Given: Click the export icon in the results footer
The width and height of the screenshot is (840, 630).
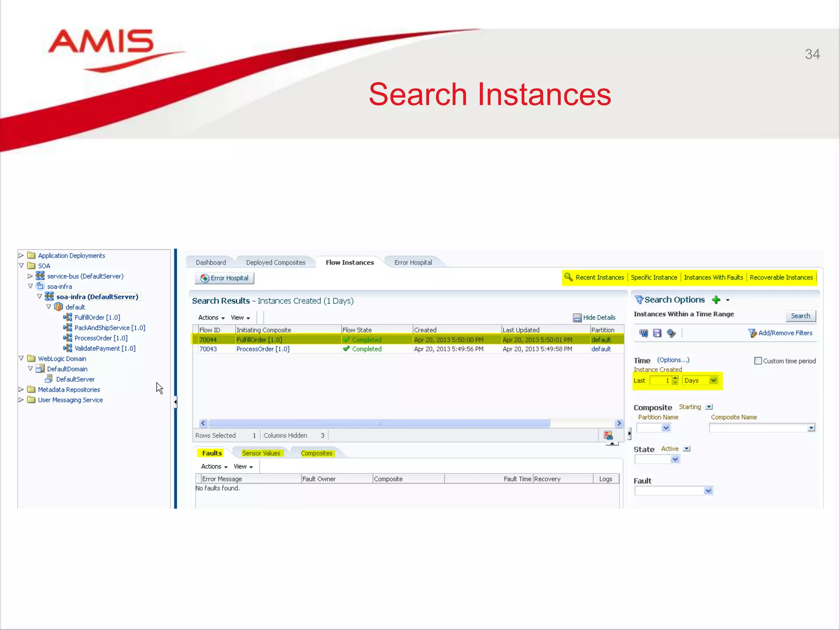Looking at the screenshot, I should click(x=608, y=435).
